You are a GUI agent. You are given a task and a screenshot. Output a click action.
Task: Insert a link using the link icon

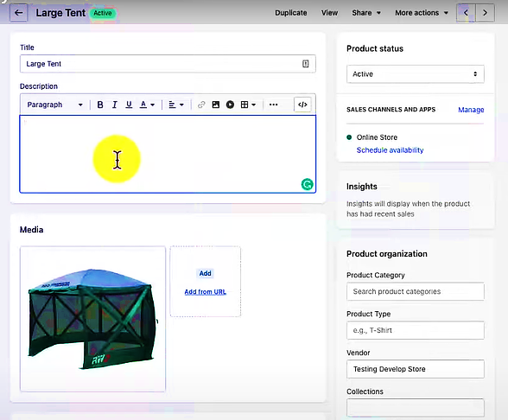click(x=201, y=105)
